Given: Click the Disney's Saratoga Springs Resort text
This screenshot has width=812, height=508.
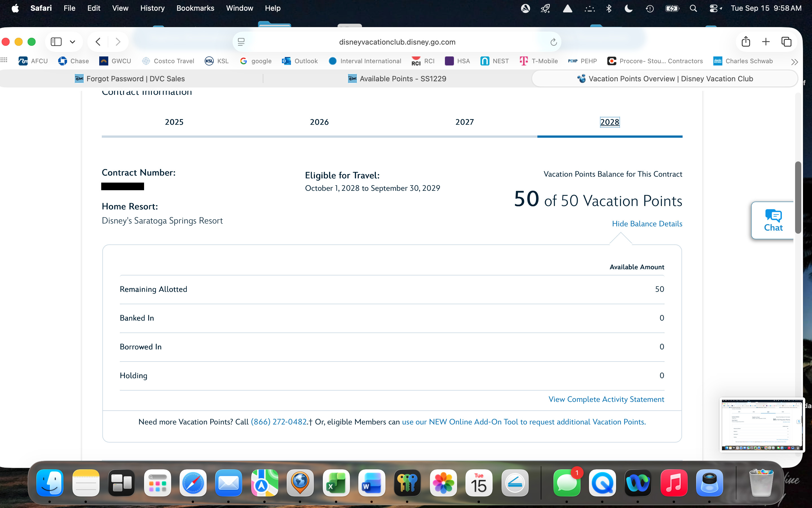Looking at the screenshot, I should point(162,221).
